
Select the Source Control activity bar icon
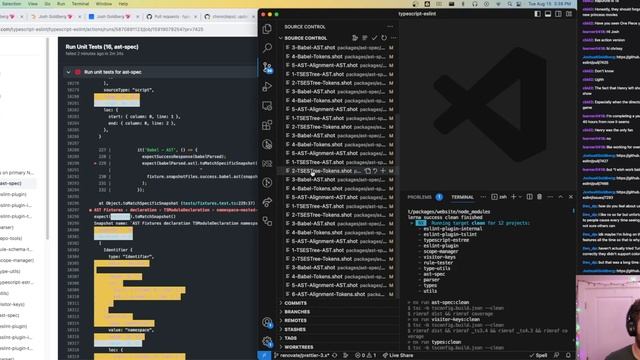(x=267, y=67)
